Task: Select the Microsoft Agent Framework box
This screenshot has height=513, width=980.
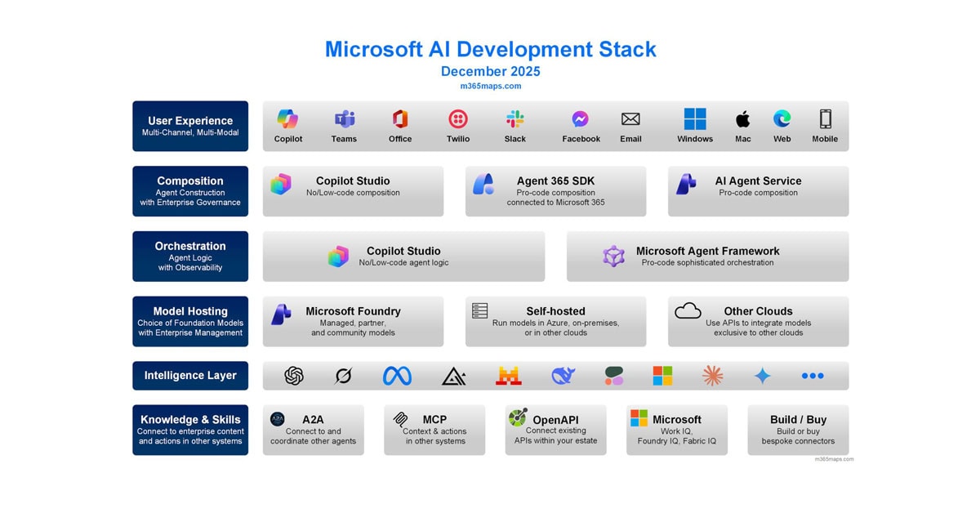Action: tap(707, 256)
